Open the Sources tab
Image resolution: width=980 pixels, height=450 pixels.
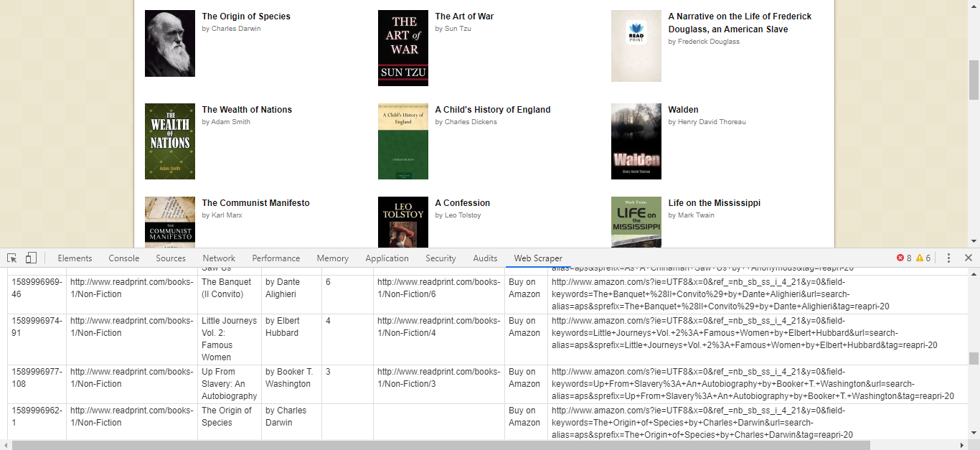point(171,258)
